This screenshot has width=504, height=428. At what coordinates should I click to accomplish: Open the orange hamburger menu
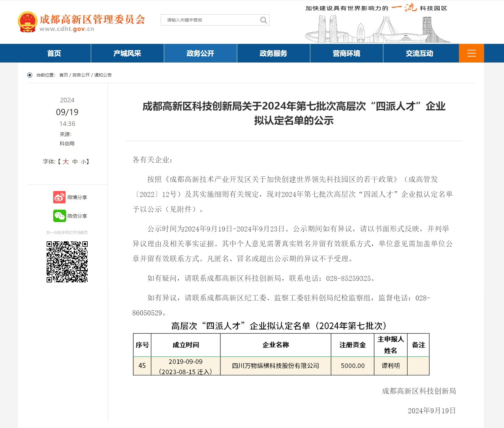[x=471, y=53]
